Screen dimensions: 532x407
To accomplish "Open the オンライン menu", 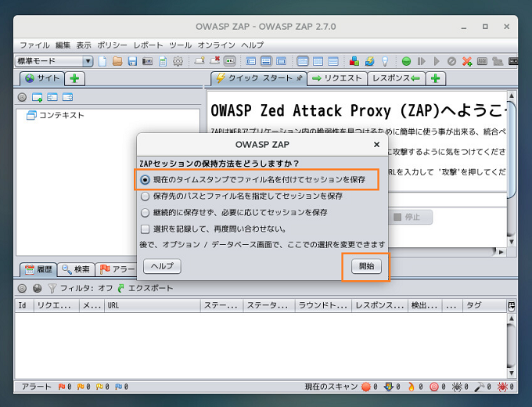I will pos(217,45).
